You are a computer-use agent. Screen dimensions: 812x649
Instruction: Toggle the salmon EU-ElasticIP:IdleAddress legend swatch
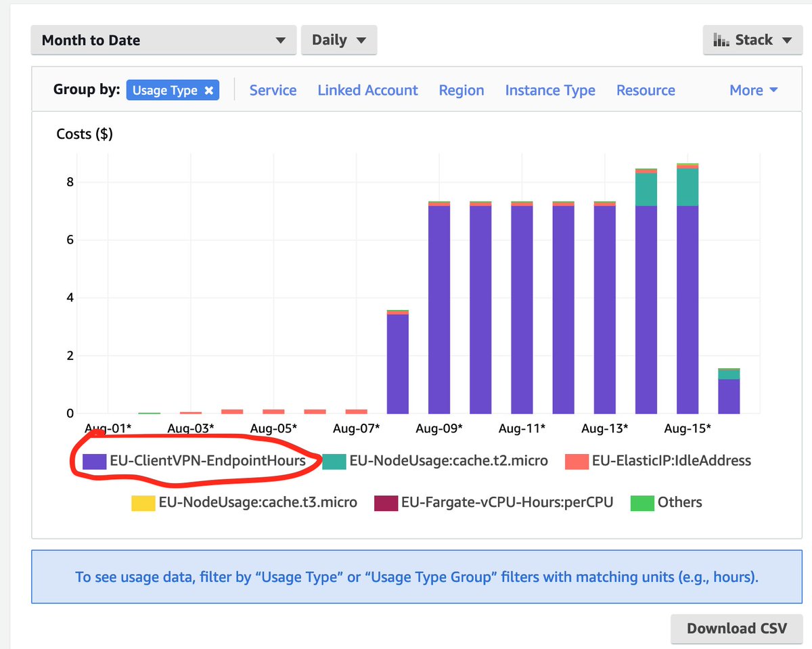[x=577, y=462]
